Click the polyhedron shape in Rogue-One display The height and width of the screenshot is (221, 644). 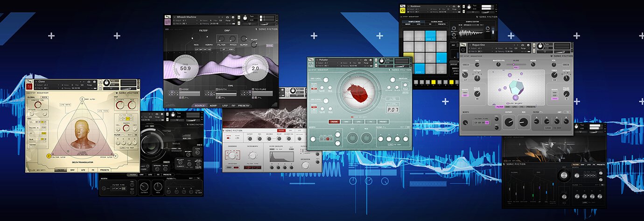coord(515,86)
